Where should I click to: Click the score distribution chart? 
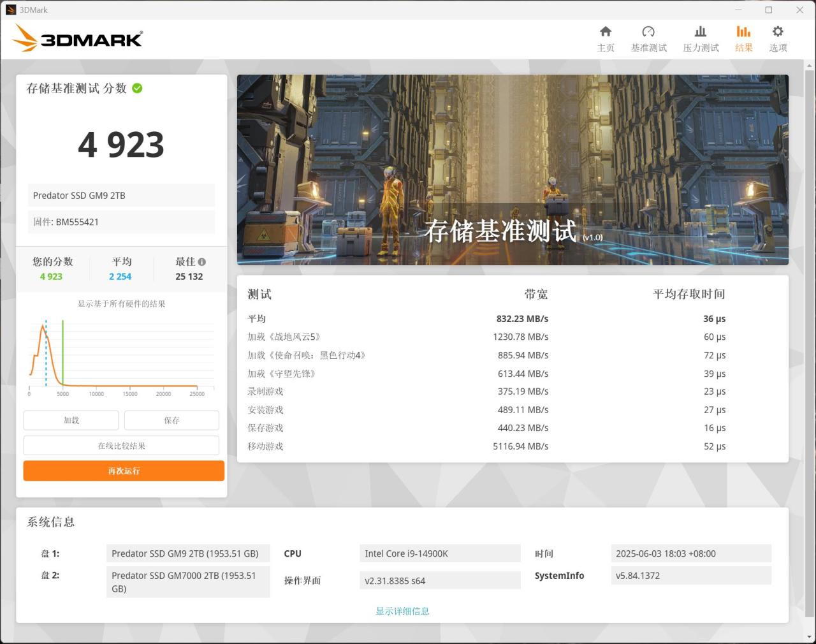[121, 357]
